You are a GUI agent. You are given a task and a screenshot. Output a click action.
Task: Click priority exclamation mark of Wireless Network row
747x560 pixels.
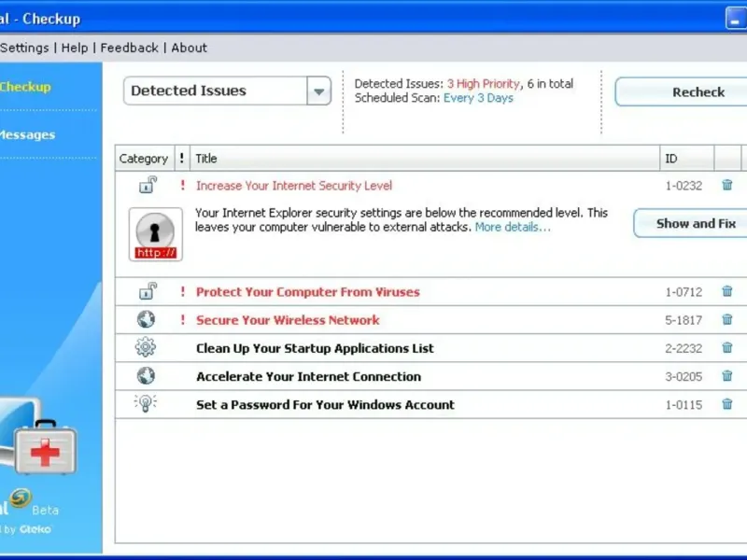pyautogui.click(x=182, y=319)
